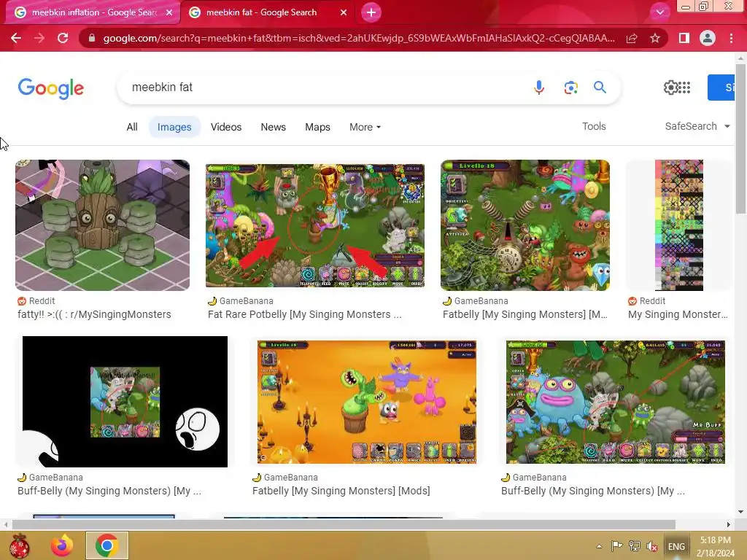Screen dimensions: 747x560
Task: Open Google quick settings gear
Action: click(x=671, y=87)
